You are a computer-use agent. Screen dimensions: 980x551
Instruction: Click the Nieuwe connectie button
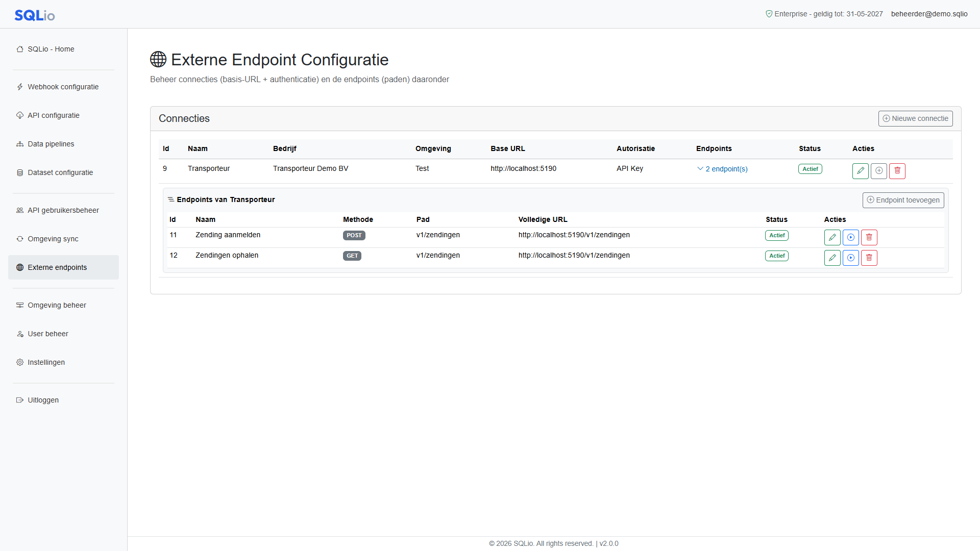pyautogui.click(x=915, y=118)
